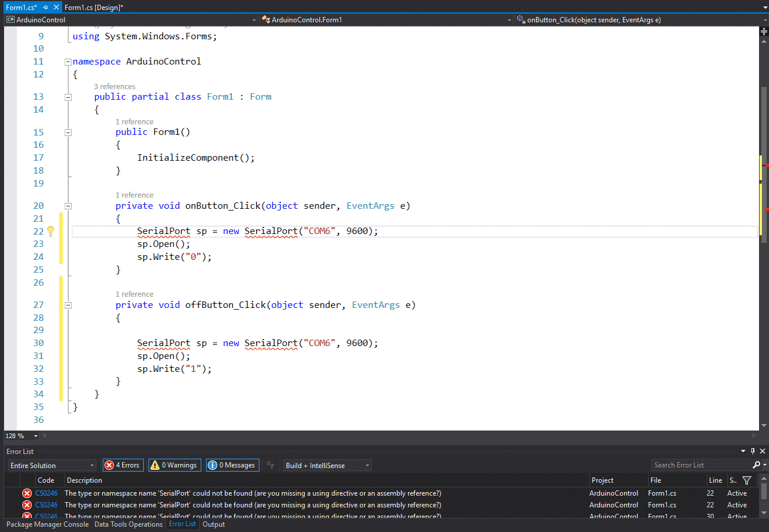
Task: Click the first CS0246 error code link
Action: pyautogui.click(x=46, y=493)
